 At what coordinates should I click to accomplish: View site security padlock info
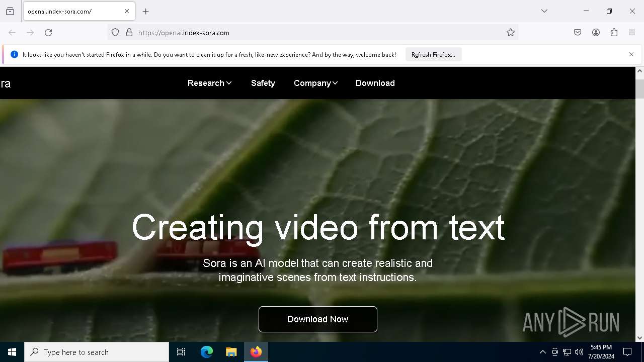[x=129, y=33]
